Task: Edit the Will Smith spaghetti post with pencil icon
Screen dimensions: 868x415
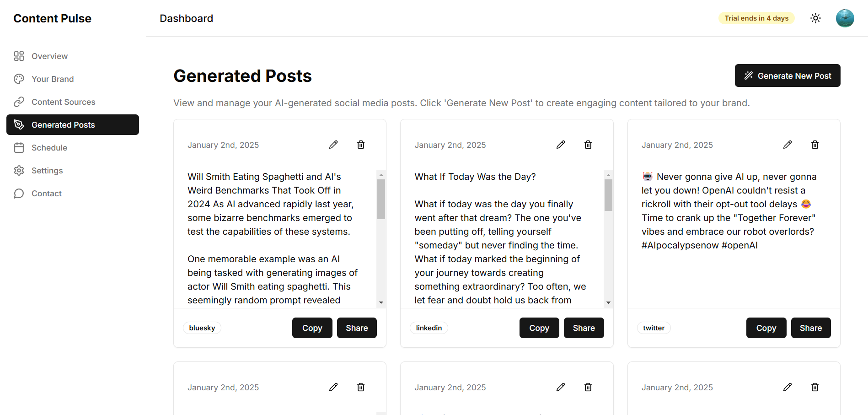Action: tap(333, 145)
